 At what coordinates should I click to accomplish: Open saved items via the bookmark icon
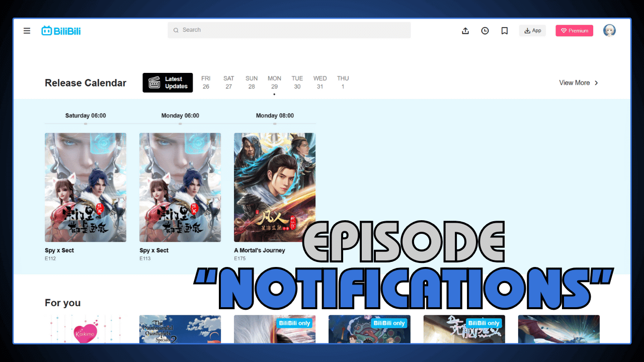pyautogui.click(x=504, y=31)
